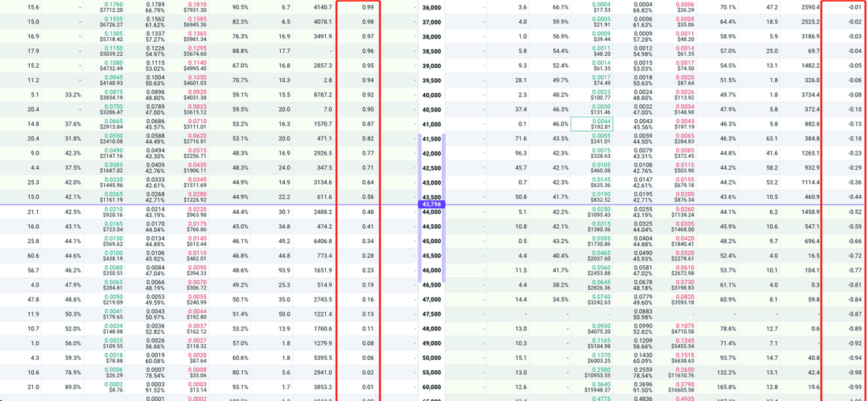The width and height of the screenshot is (868, 401).
Task: Click call bid 0.1760 $7712.20
Action: tap(110, 7)
